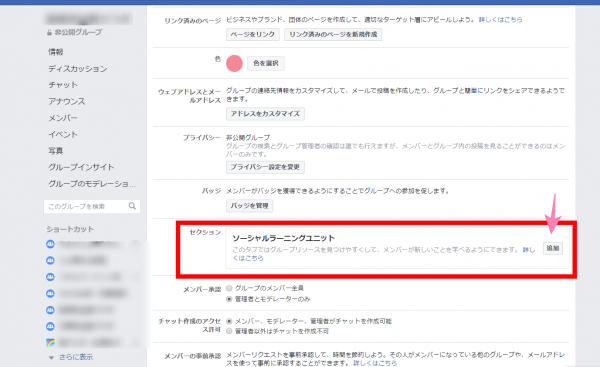The height and width of the screenshot is (367, 600).
Task: Click the ページをリンク button
Action: coord(253,34)
